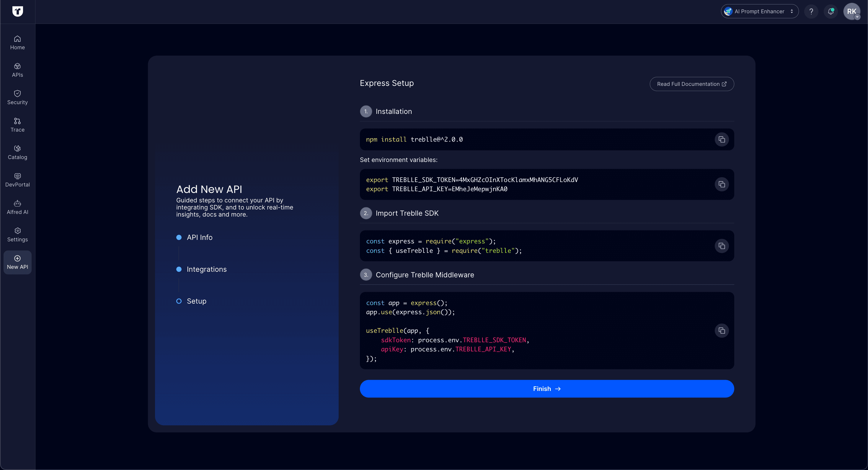Launch Alfred AI assistant
Viewport: 868px width, 470px height.
pyautogui.click(x=17, y=207)
